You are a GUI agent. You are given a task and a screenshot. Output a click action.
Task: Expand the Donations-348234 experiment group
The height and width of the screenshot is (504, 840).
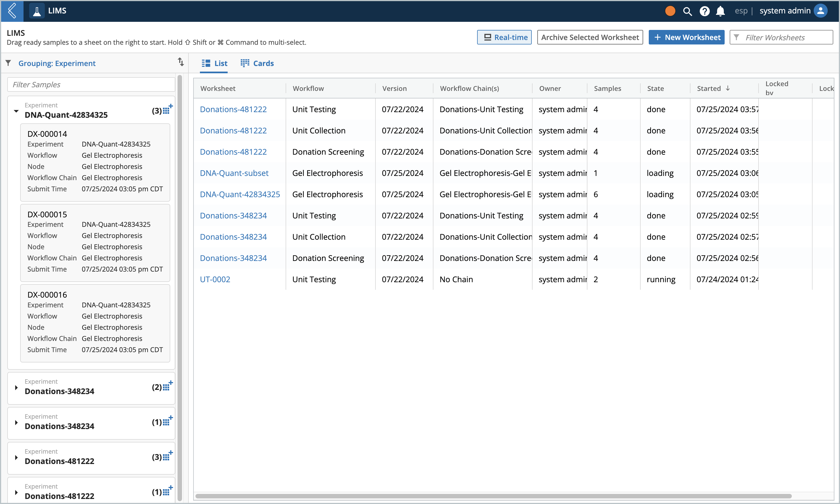coord(16,386)
